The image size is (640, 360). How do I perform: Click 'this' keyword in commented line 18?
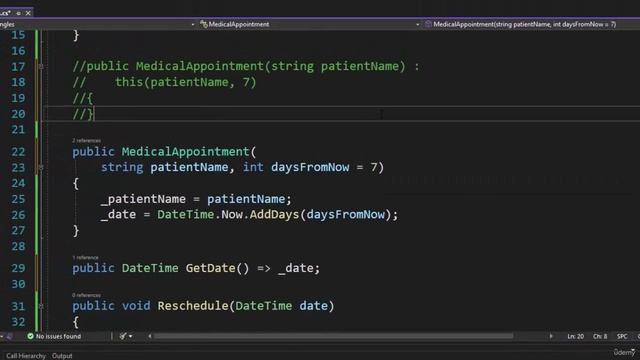click(x=129, y=82)
